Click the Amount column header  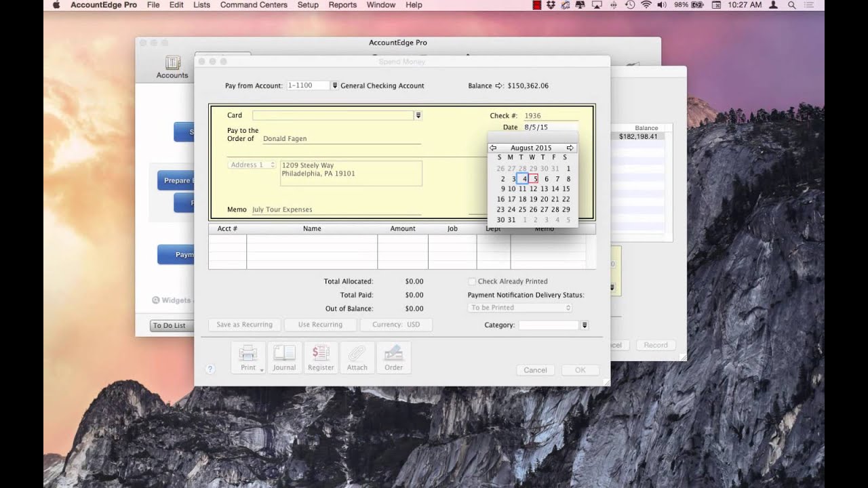click(x=403, y=229)
